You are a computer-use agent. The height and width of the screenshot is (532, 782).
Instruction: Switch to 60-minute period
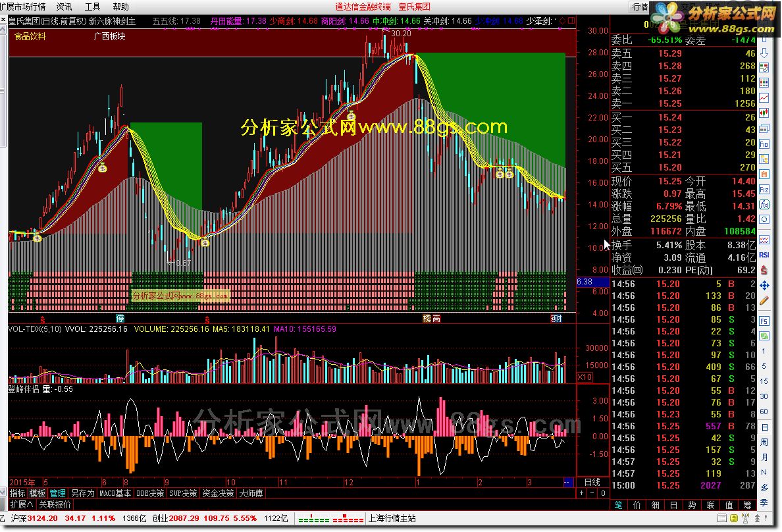[764, 412]
